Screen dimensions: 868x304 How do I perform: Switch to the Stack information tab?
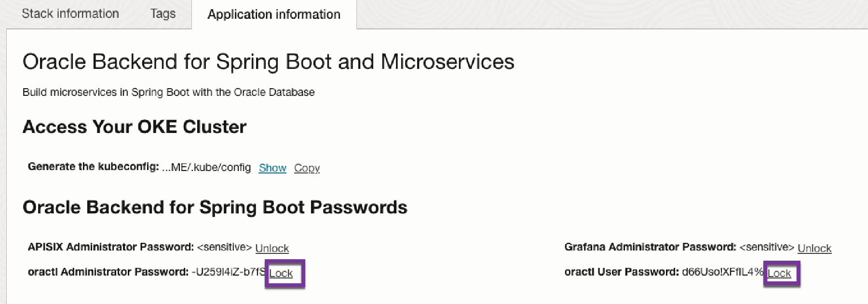(70, 13)
